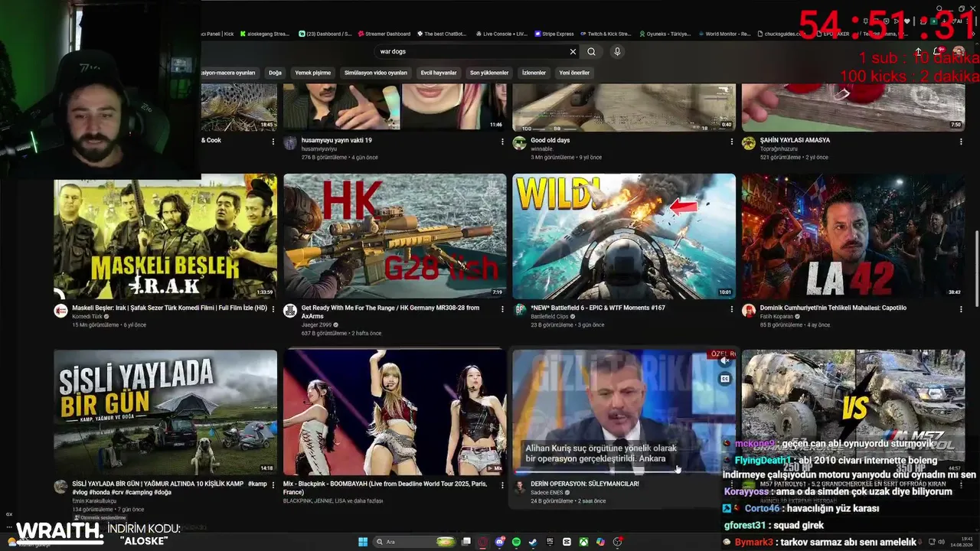
Task: Select the 'Yemek pişirme' filter chip
Action: coord(313,73)
